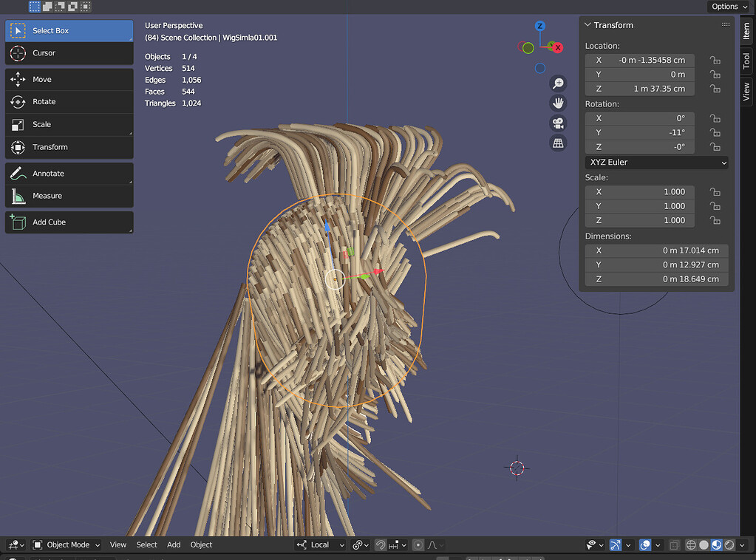Open the editor type dropdown
The width and height of the screenshot is (756, 560).
click(16, 544)
